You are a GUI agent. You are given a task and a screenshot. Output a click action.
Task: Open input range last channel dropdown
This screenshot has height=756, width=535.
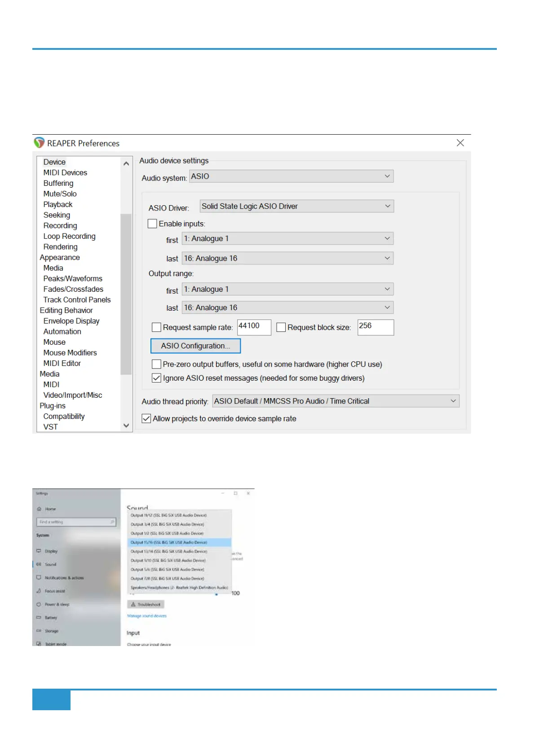pyautogui.click(x=287, y=258)
